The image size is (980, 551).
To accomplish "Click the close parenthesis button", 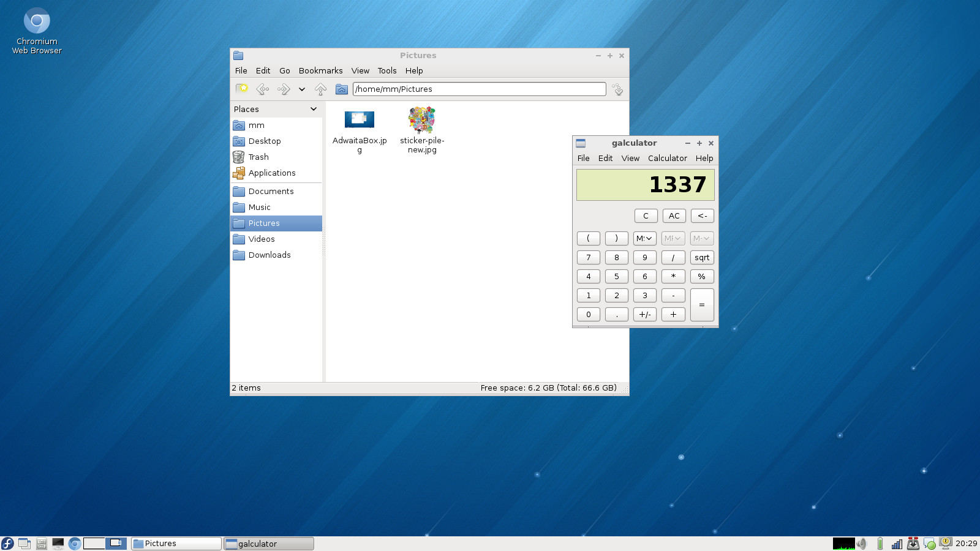I will (617, 238).
